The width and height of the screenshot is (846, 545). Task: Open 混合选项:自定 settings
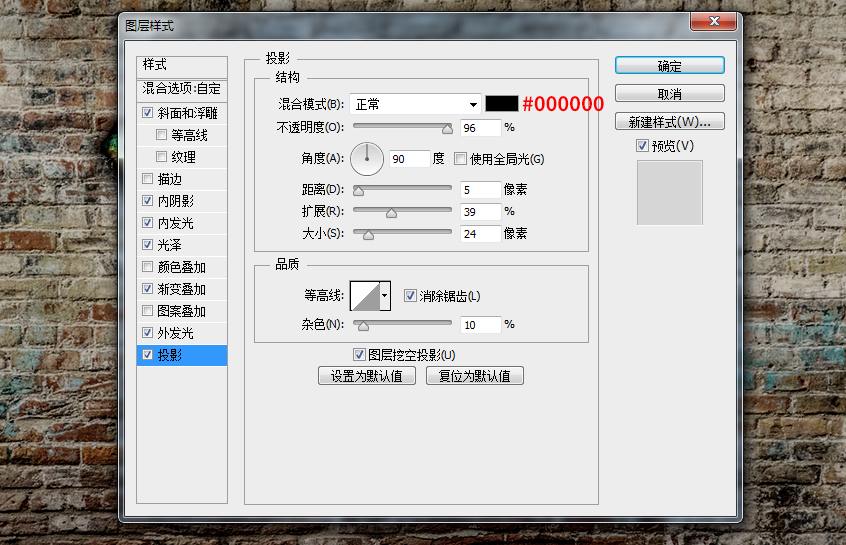(x=182, y=89)
